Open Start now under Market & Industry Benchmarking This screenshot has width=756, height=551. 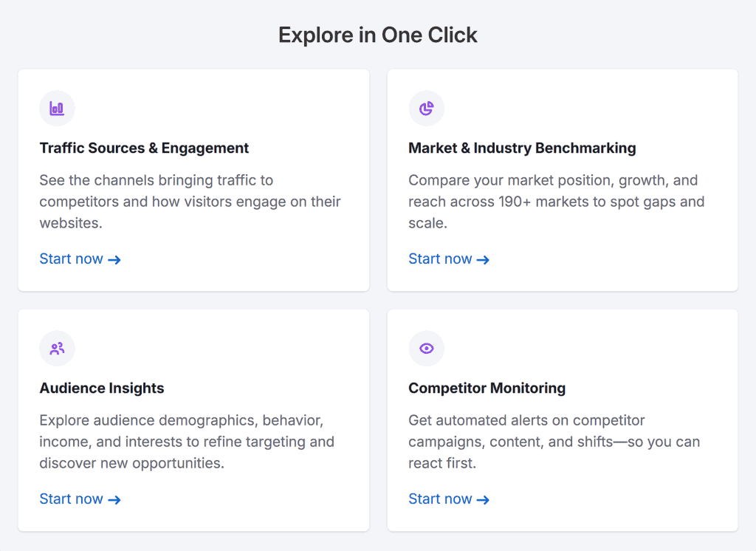pos(439,259)
